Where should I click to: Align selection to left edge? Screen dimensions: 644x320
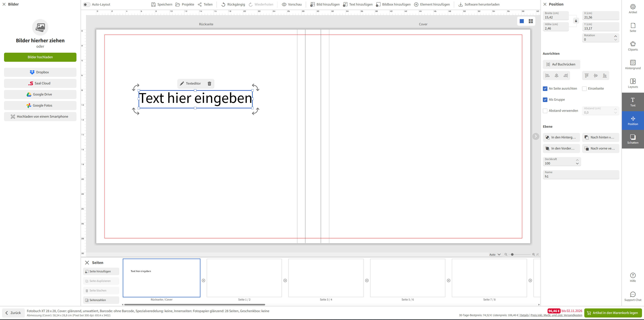(x=547, y=76)
